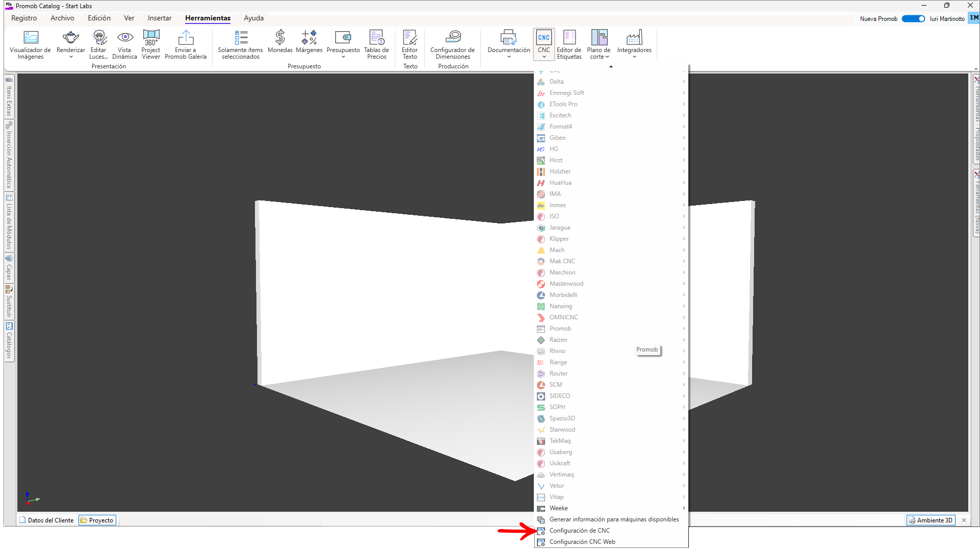Viewport: 980px width, 551px height.
Task: Open Lista de Módulos side panel
Action: (x=9, y=222)
